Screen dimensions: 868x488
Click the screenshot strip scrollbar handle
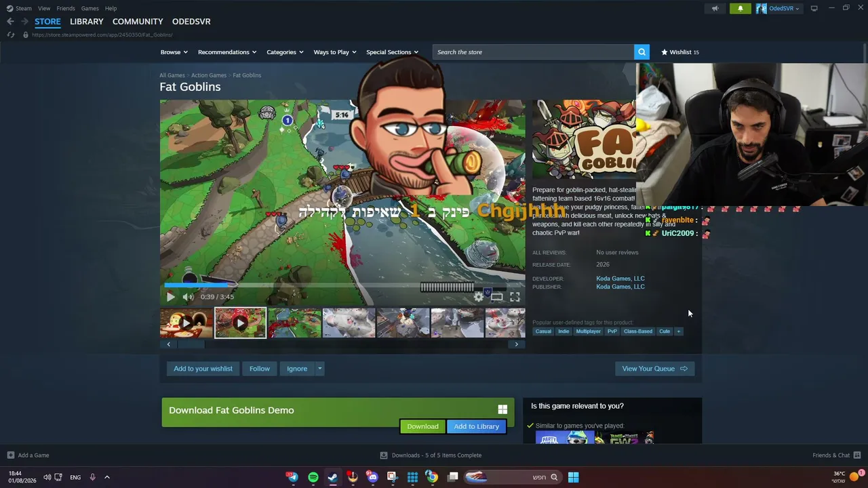tap(191, 344)
